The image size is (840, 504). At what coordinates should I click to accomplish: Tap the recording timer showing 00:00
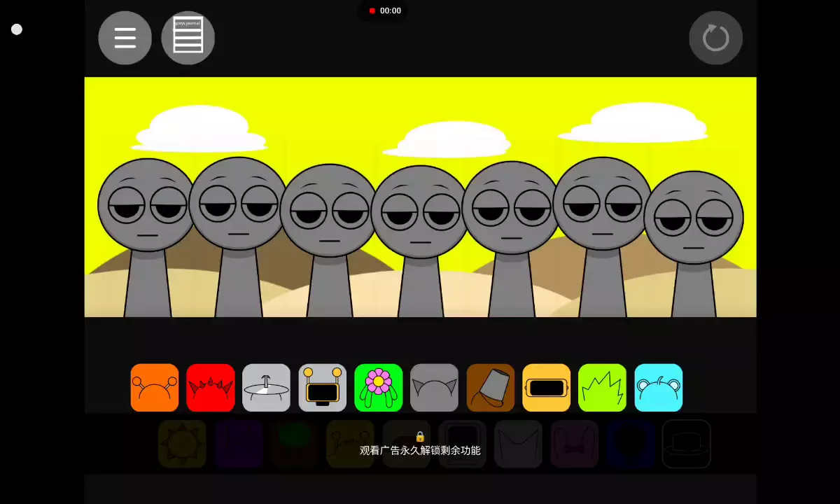[x=384, y=10]
